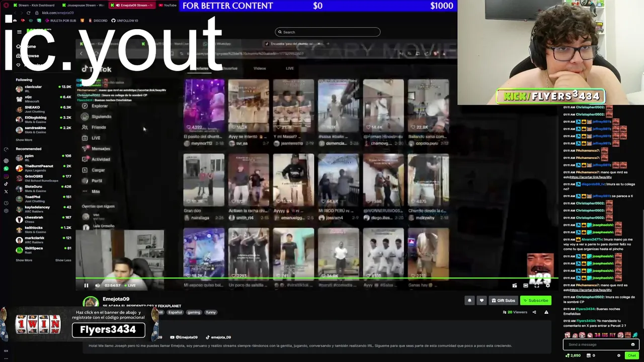Open SkillSpecs recommended channel
The width and height of the screenshot is (644, 362).
43,250
